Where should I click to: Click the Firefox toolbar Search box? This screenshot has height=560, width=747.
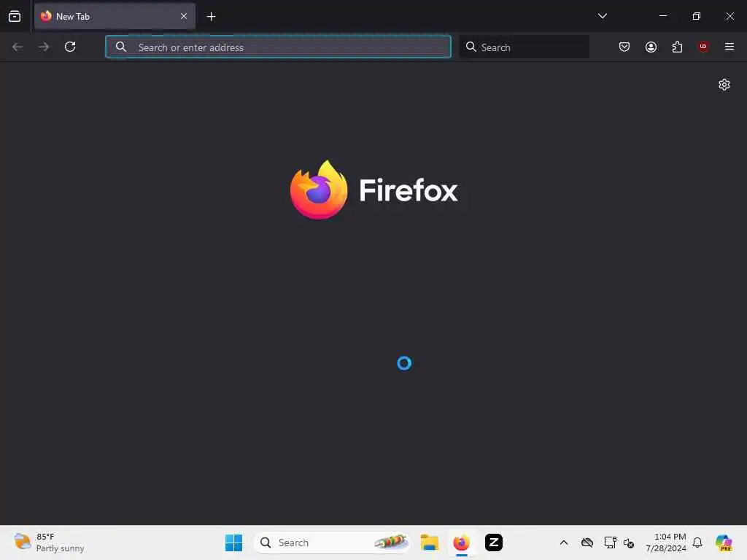[x=525, y=47]
